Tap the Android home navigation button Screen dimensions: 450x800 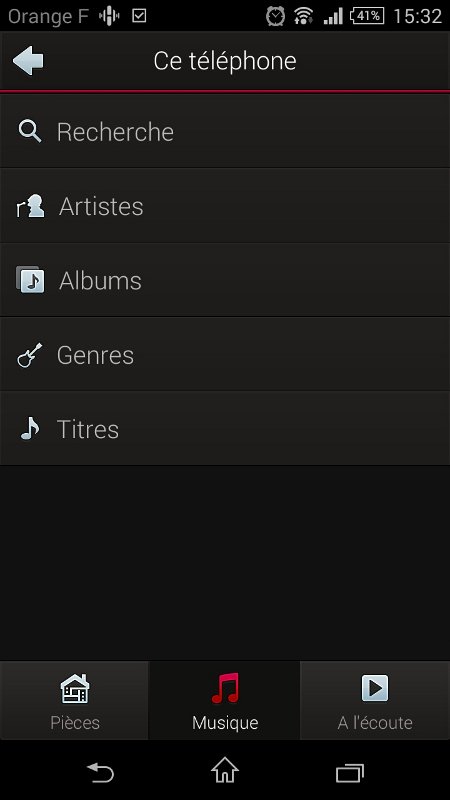[x=225, y=770]
